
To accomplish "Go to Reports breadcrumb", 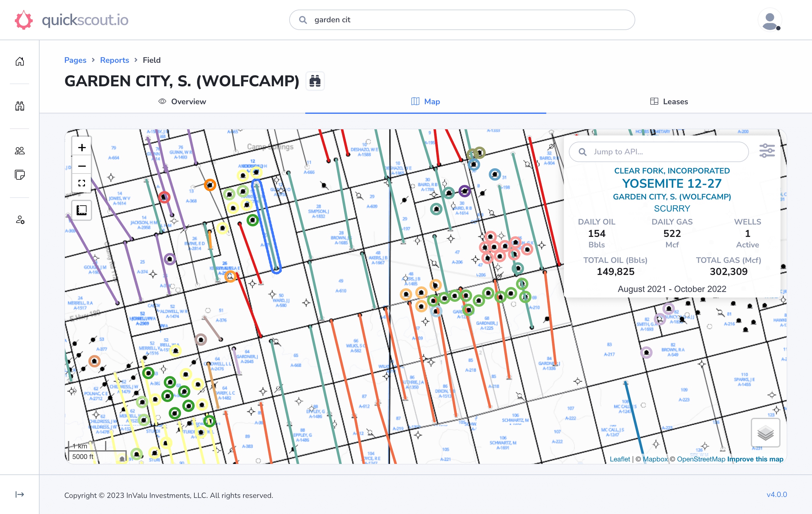I will coord(114,60).
